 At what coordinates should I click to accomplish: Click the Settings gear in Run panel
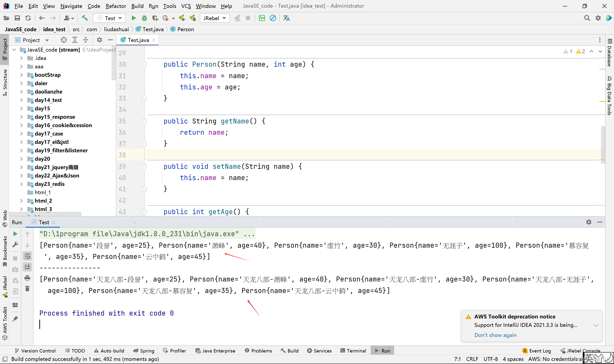pos(588,221)
